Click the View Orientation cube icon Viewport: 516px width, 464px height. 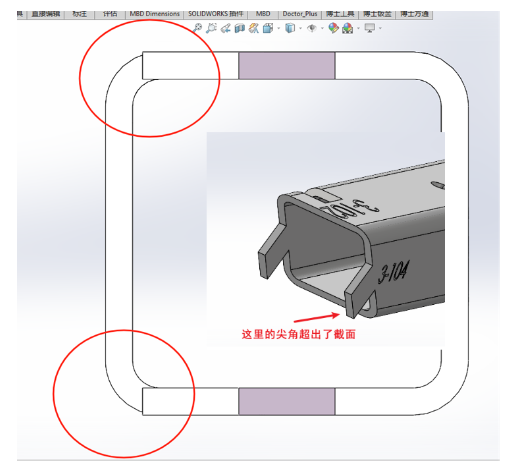pos(268,28)
